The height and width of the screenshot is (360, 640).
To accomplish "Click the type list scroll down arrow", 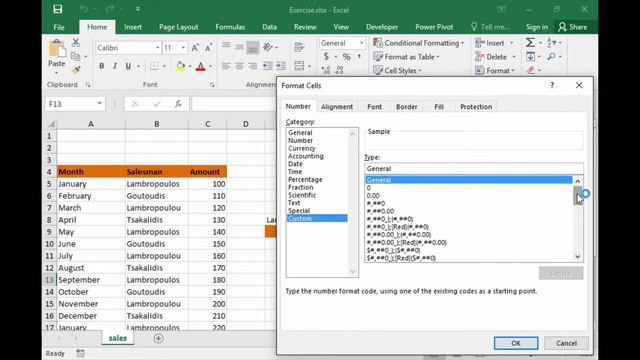I will point(578,256).
